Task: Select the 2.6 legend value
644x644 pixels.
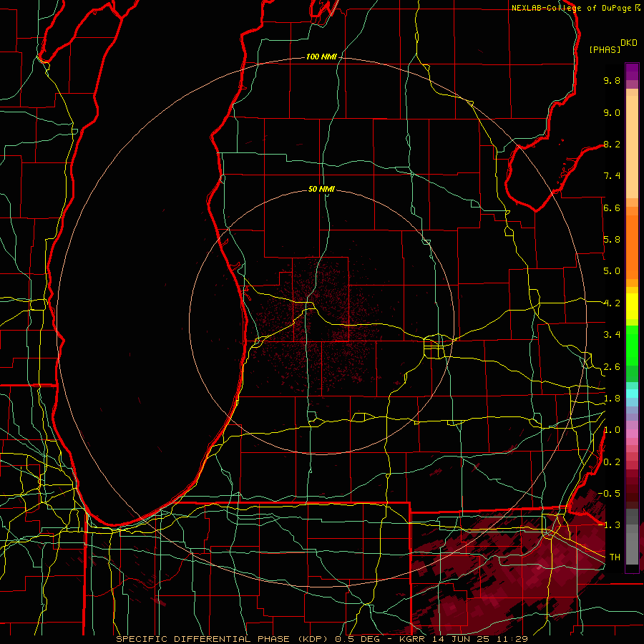Action: 612,367
